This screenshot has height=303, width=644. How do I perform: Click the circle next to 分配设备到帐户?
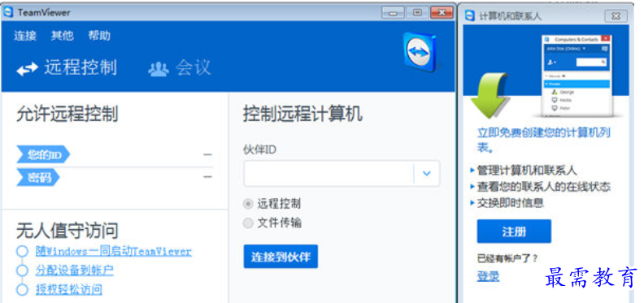point(22,271)
